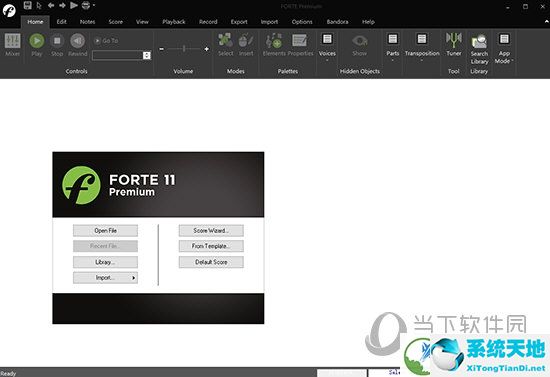
Task: Start playback with the Play button
Action: point(36,45)
